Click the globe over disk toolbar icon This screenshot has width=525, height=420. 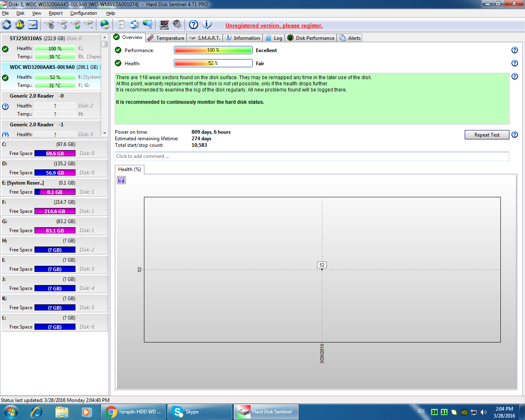105,25
